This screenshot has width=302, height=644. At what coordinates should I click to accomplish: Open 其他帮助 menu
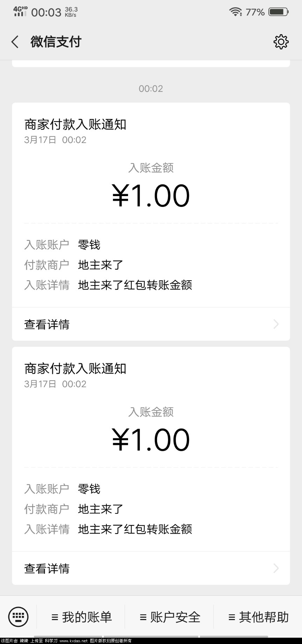[x=258, y=617]
